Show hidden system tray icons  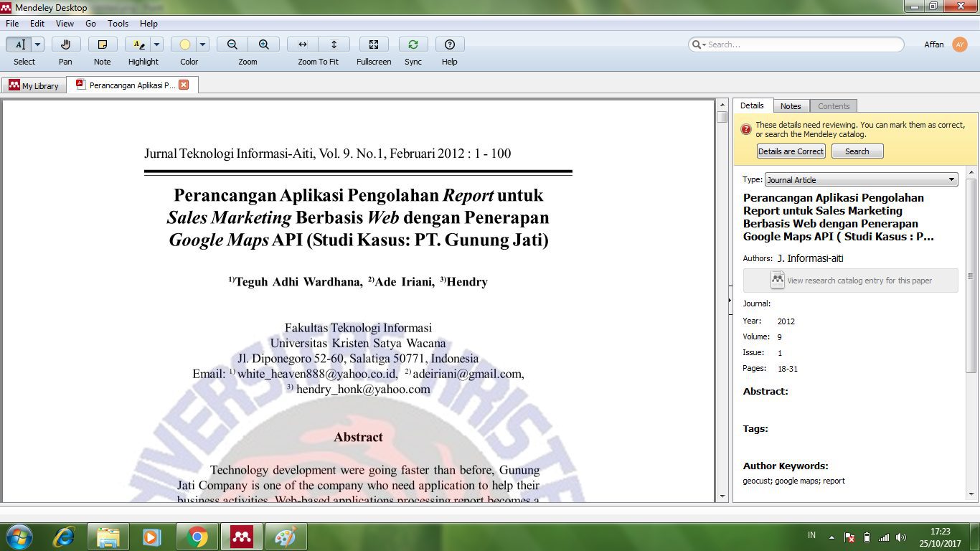click(x=831, y=537)
